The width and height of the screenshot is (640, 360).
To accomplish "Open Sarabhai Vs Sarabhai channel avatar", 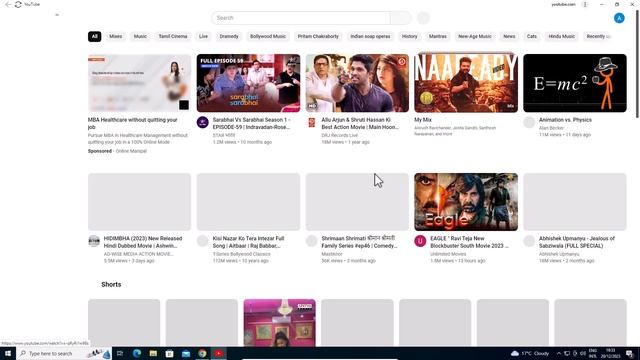I will pos(202,122).
